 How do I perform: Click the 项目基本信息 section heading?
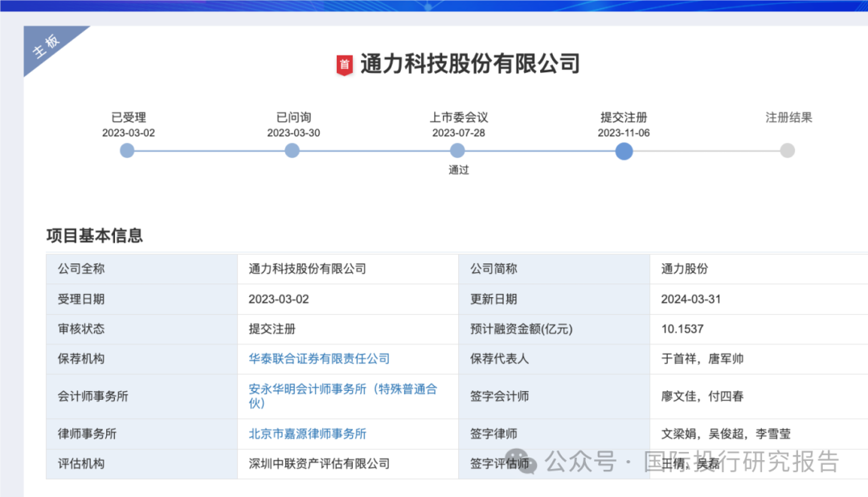[x=95, y=235]
